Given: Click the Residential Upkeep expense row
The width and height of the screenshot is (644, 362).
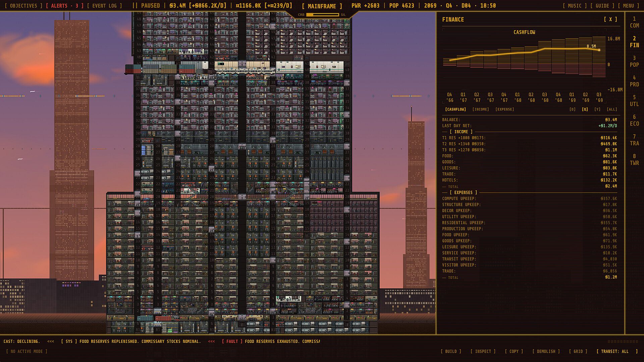Looking at the screenshot, I should click(529, 223).
